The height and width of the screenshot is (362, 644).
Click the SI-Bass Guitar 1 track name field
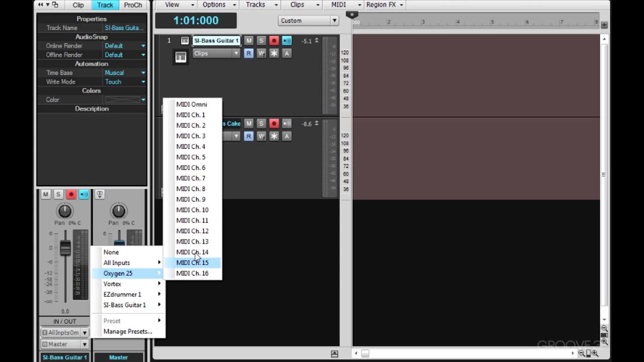coord(216,41)
